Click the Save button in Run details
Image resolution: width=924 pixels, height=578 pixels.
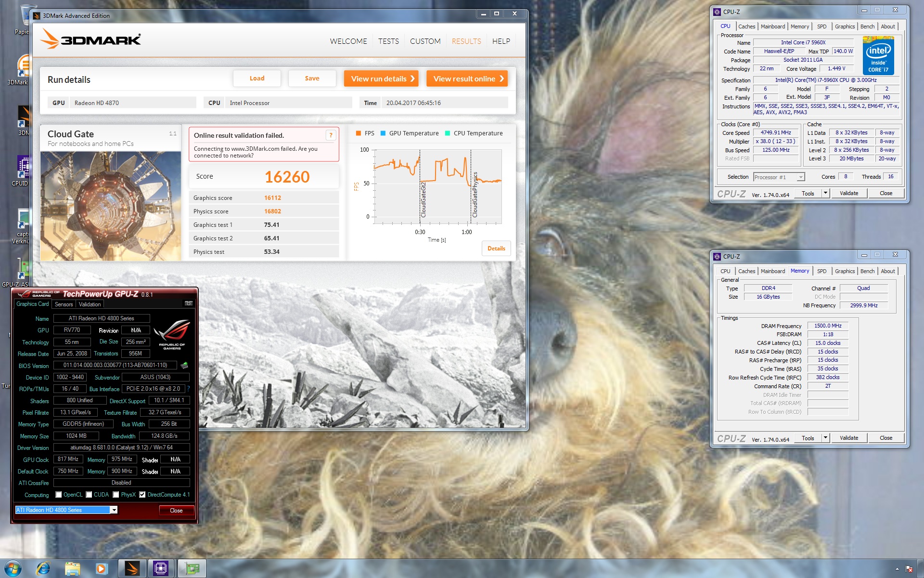(312, 79)
